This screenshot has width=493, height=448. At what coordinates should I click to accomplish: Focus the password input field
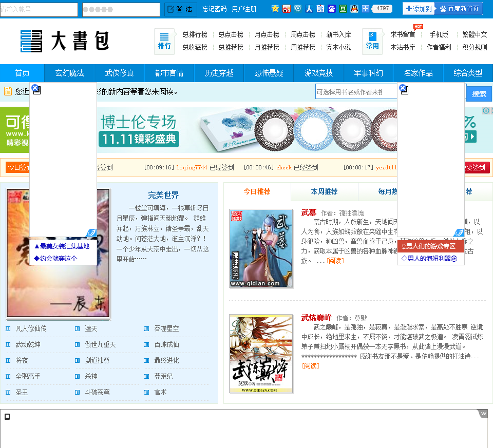tap(121, 9)
